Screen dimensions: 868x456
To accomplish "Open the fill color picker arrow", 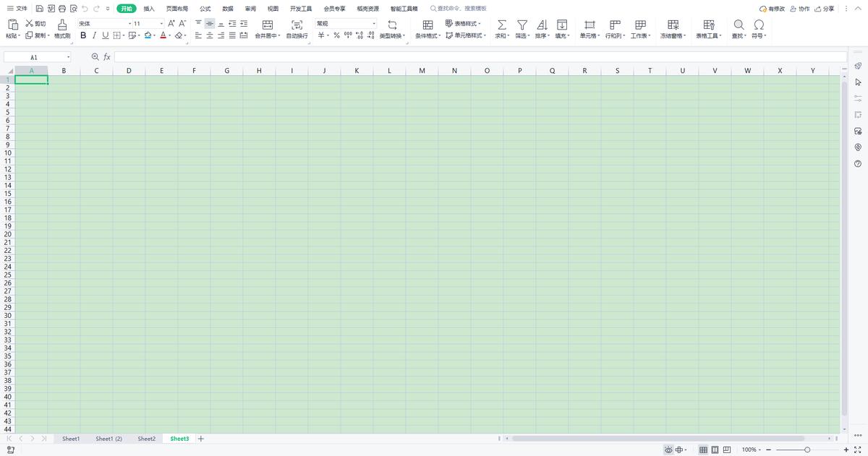I will point(154,35).
